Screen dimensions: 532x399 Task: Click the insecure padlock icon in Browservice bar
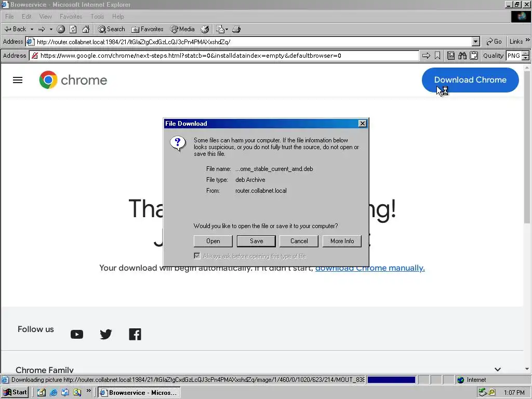click(35, 56)
